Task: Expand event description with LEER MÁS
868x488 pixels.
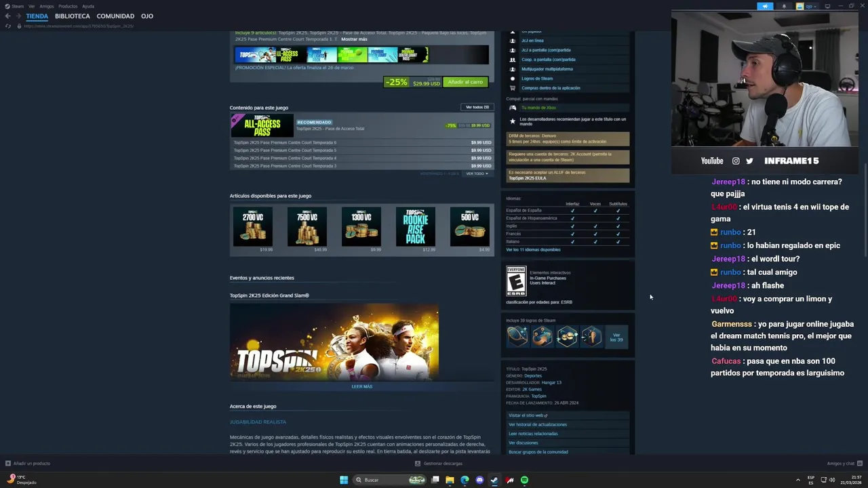Action: click(361, 386)
